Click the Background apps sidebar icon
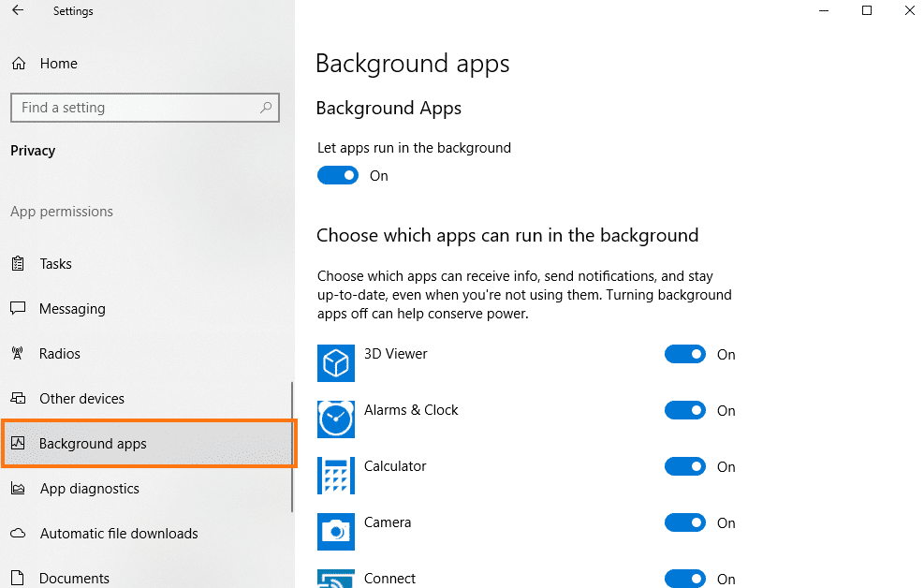The image size is (924, 588). (19, 443)
